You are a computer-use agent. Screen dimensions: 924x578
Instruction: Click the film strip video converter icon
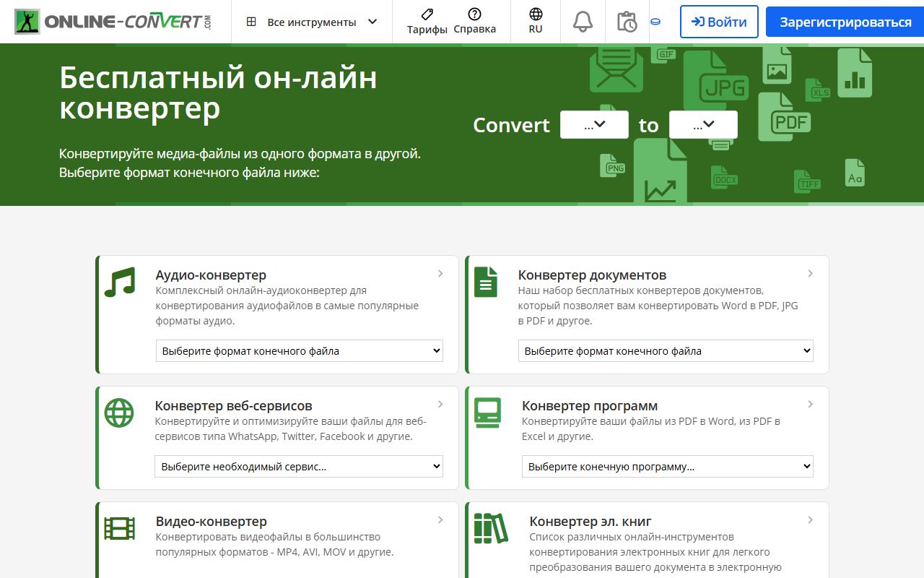pyautogui.click(x=120, y=528)
